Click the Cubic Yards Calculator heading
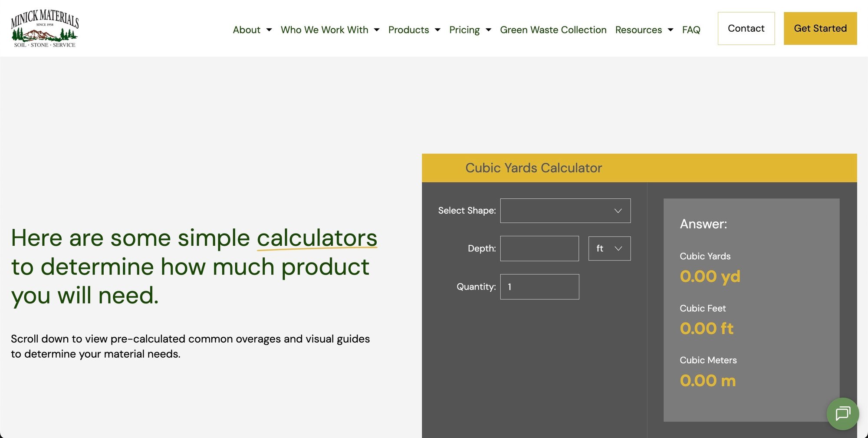Viewport: 868px width, 438px height. tap(533, 168)
